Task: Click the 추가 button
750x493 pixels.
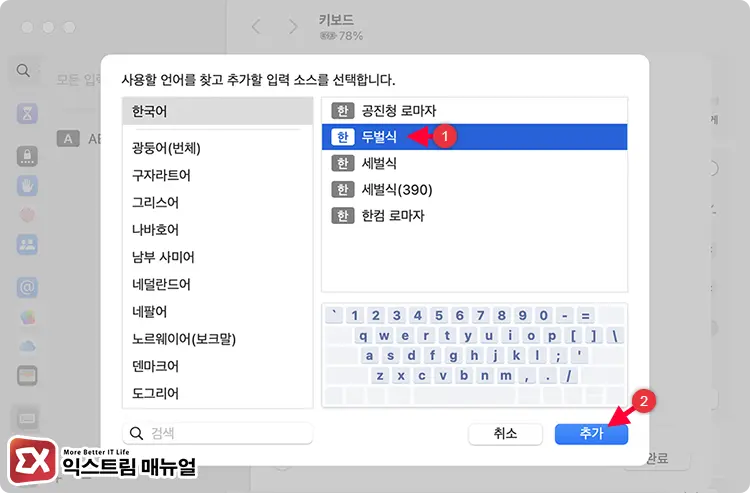Action: [x=591, y=434]
